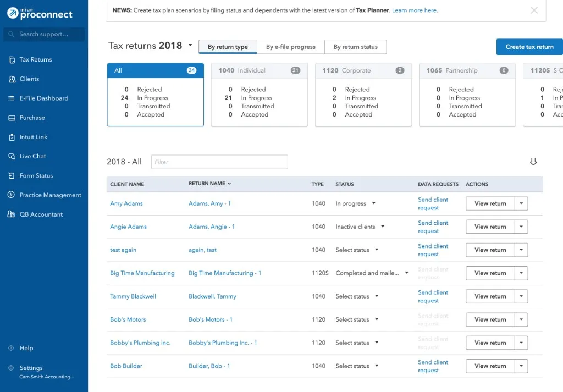Screen dimensions: 563x392
Task: Send client request for Bob Builder
Action: pos(433,366)
